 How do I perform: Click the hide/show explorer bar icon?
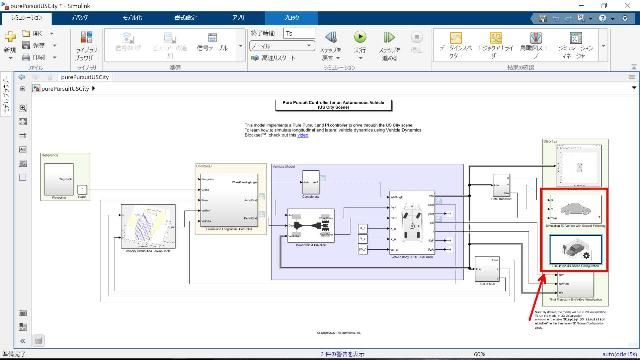(x=22, y=89)
